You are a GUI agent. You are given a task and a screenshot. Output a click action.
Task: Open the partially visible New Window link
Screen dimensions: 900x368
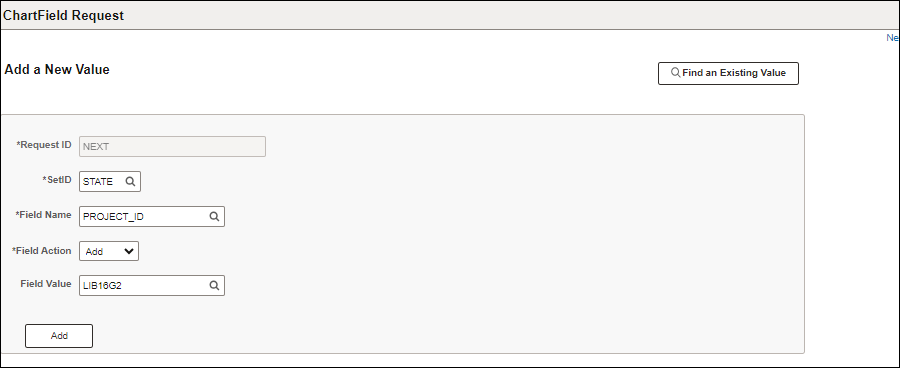(893, 37)
